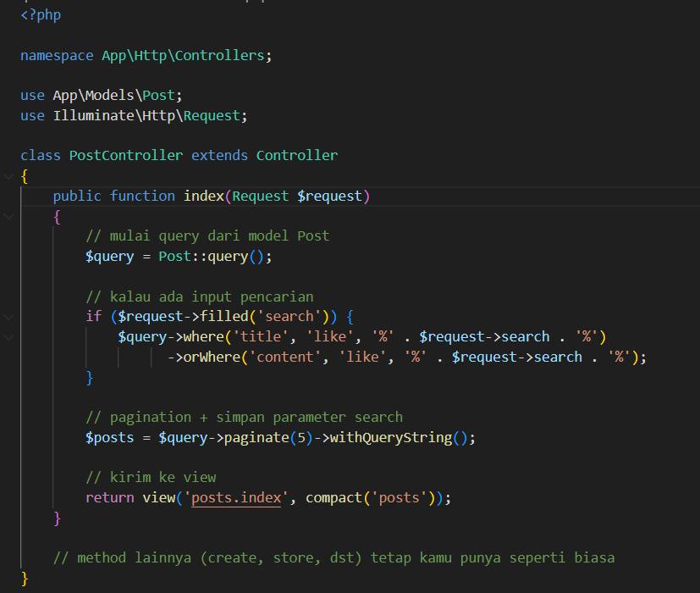This screenshot has height=593, width=700.
Task: Fold the if request filled search block
Action: click(x=8, y=317)
